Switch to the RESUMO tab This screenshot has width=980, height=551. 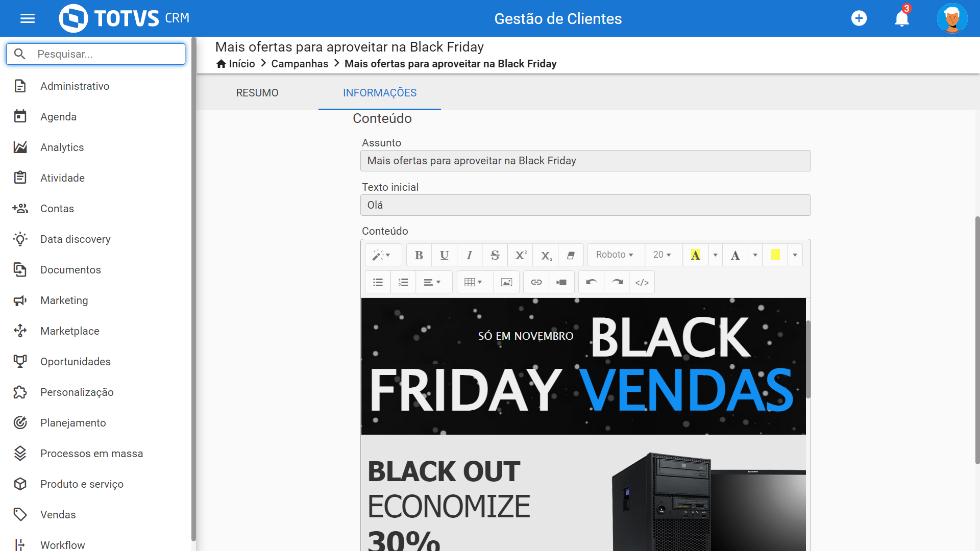(x=257, y=93)
